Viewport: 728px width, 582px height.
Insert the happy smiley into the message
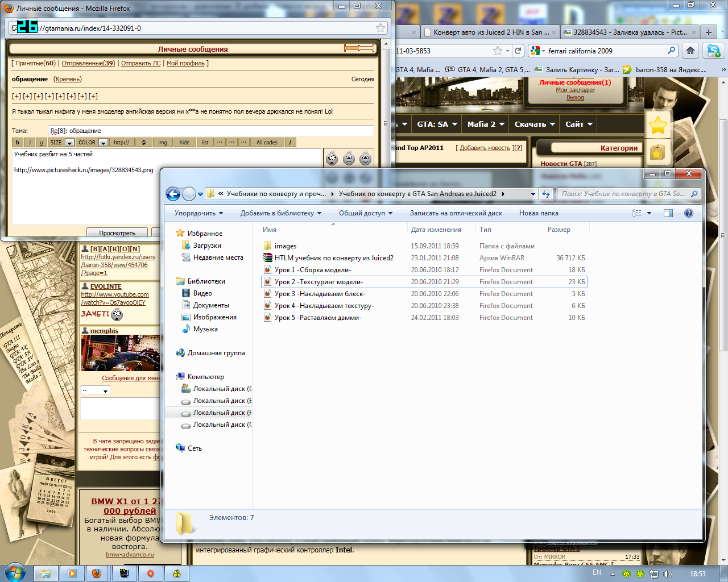pyautogui.click(x=366, y=159)
